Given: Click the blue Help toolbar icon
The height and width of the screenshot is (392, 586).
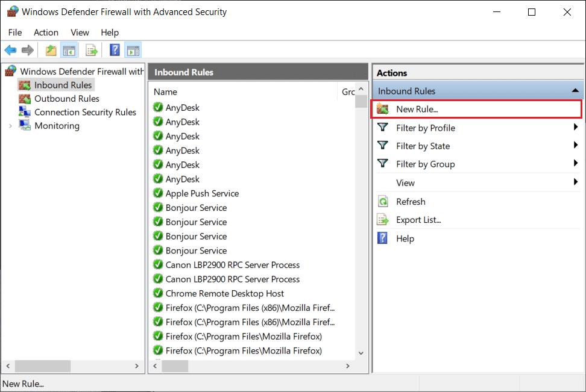Looking at the screenshot, I should (x=115, y=51).
